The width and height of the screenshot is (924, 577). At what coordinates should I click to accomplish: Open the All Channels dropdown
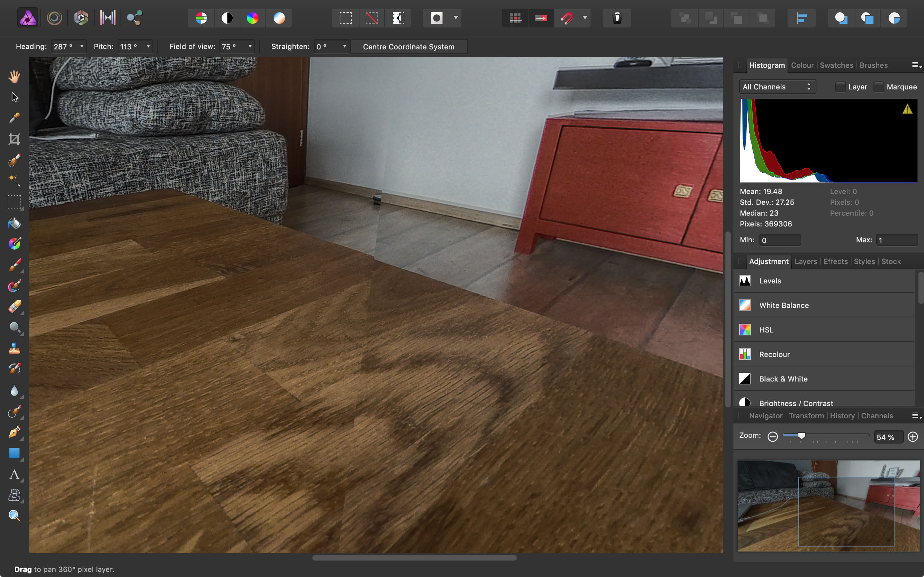coord(776,87)
